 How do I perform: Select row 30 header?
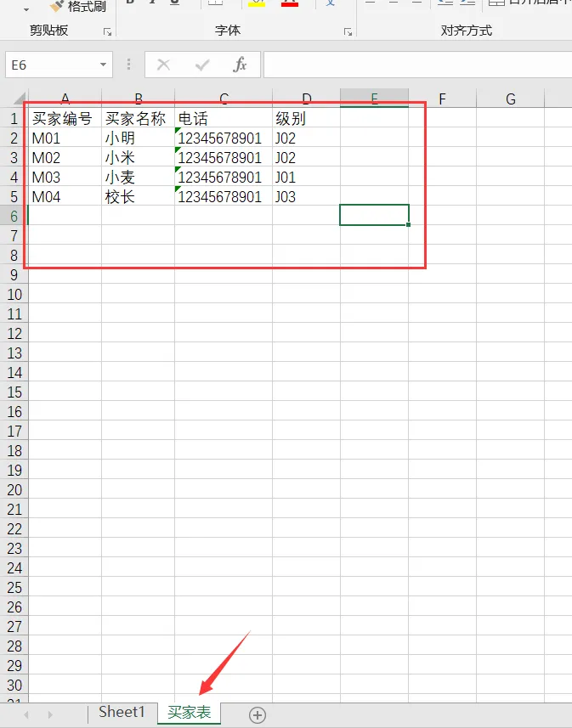click(14, 685)
